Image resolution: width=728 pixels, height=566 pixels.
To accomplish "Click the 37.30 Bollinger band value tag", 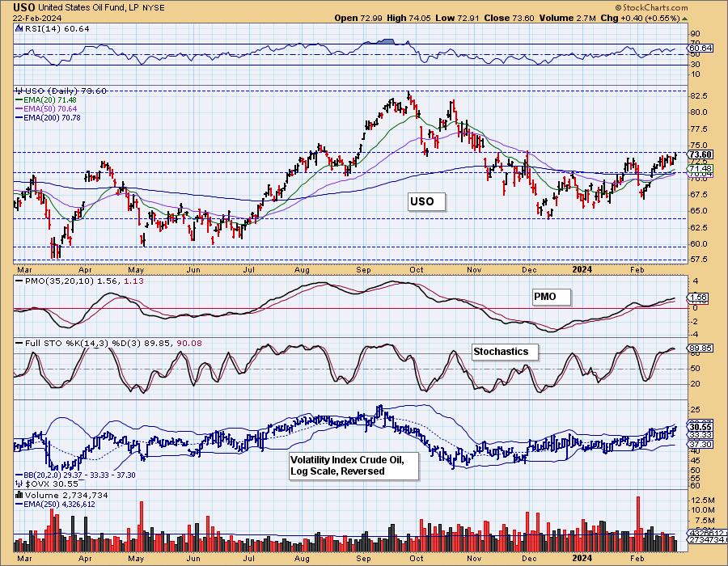I will (x=700, y=445).
